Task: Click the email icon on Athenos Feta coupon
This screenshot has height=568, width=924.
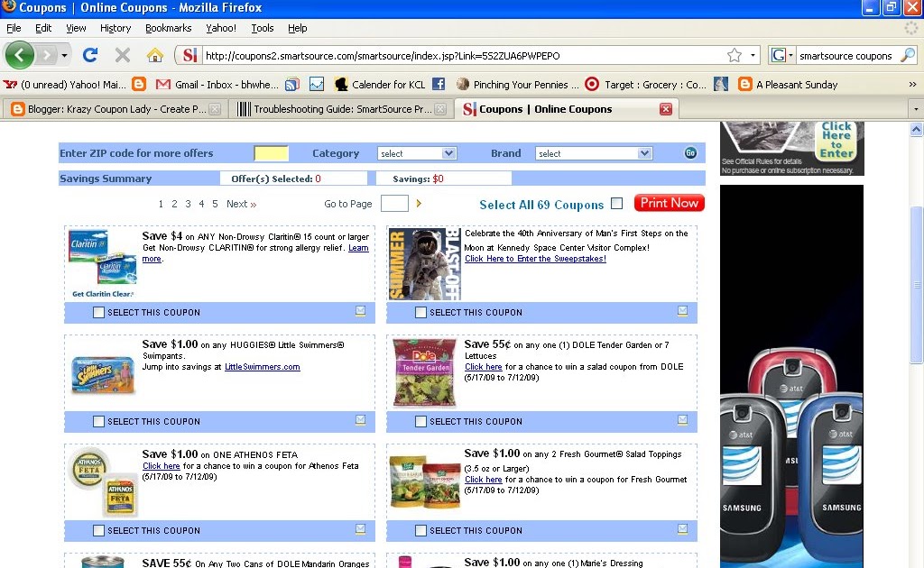Action: coord(360,529)
